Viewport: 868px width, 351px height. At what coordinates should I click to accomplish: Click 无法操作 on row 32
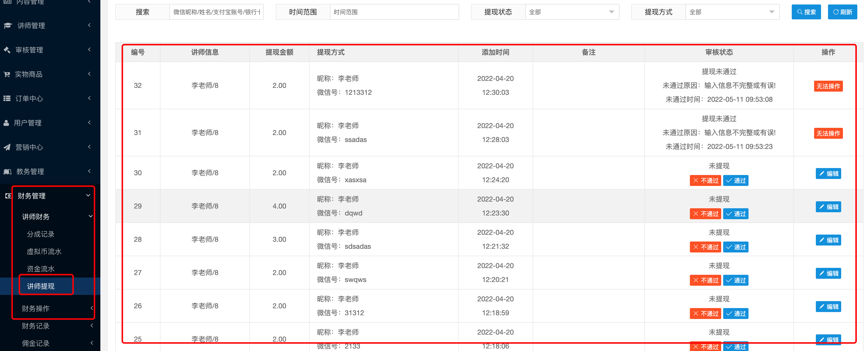coord(828,86)
